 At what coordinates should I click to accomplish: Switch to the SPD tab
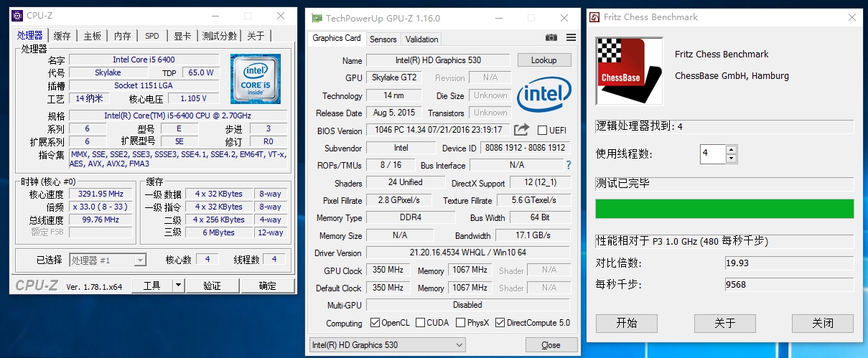point(152,36)
